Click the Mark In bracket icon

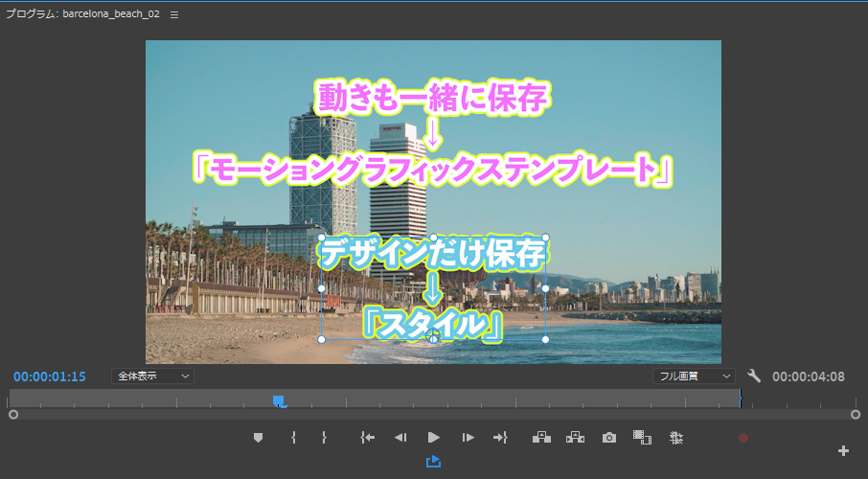[x=293, y=438]
